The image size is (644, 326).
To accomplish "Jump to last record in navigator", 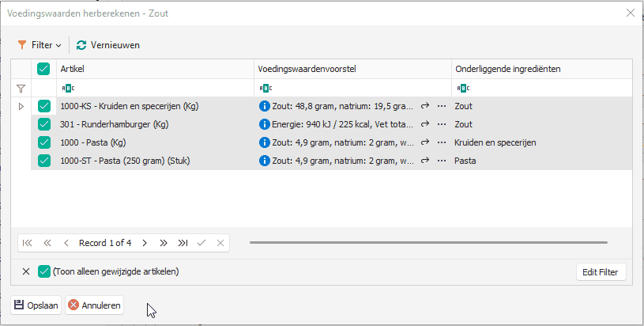I will click(x=183, y=243).
